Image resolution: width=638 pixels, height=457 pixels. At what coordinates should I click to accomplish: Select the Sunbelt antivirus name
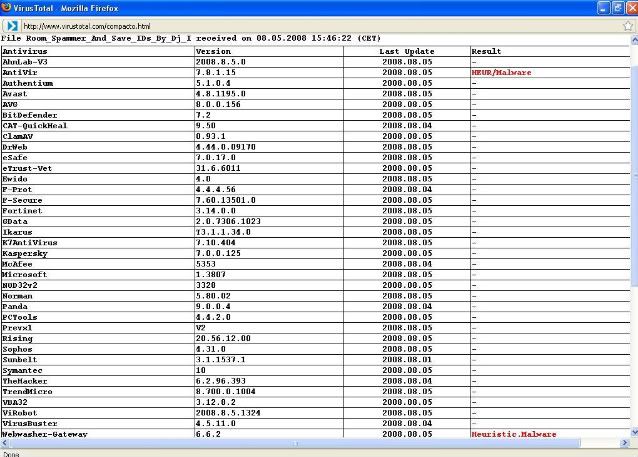[x=20, y=360]
